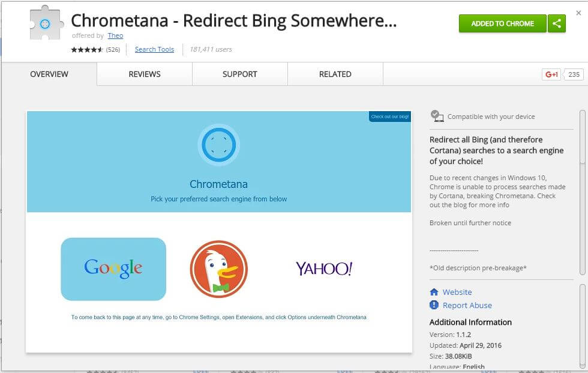588x373 pixels.
Task: Click the Cortana circle logo in preview
Action: (x=218, y=145)
